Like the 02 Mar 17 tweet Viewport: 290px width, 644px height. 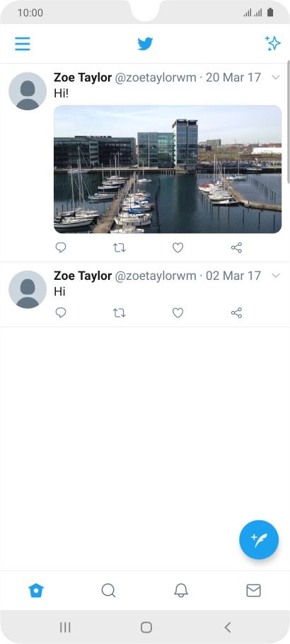(x=178, y=313)
